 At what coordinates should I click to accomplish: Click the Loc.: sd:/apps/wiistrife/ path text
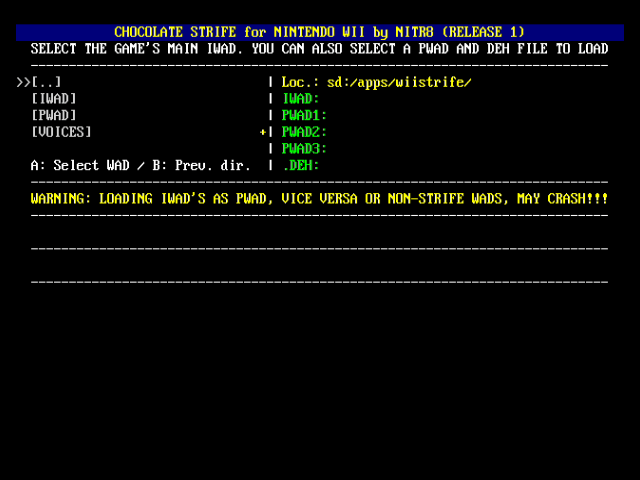pyautogui.click(x=376, y=82)
